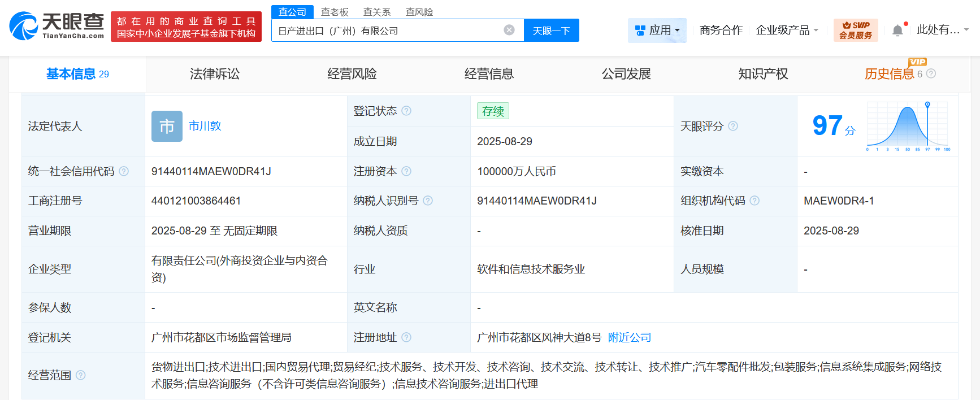Click the help icon beside 历史信息 tab

tap(931, 73)
